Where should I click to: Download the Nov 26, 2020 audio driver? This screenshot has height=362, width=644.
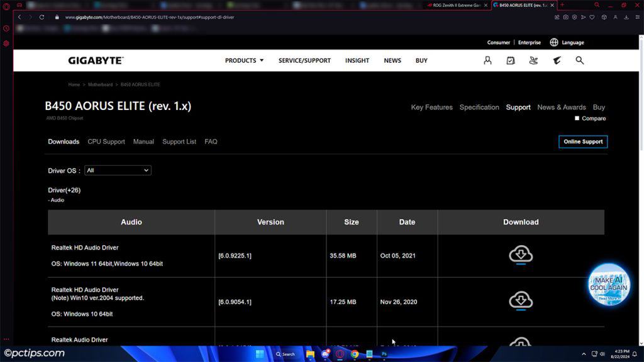pos(521,300)
